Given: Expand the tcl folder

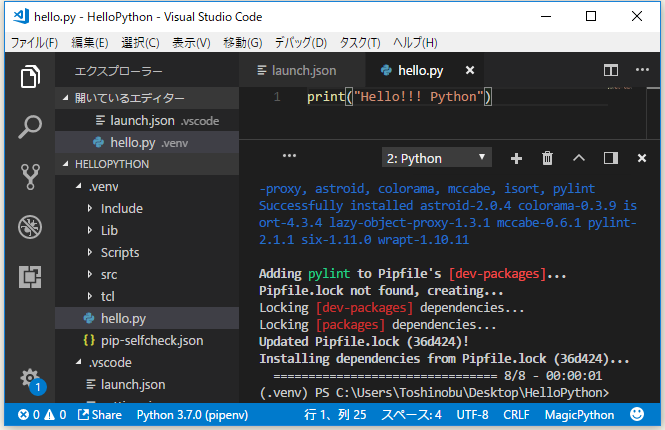Looking at the screenshot, I should pyautogui.click(x=147, y=297).
